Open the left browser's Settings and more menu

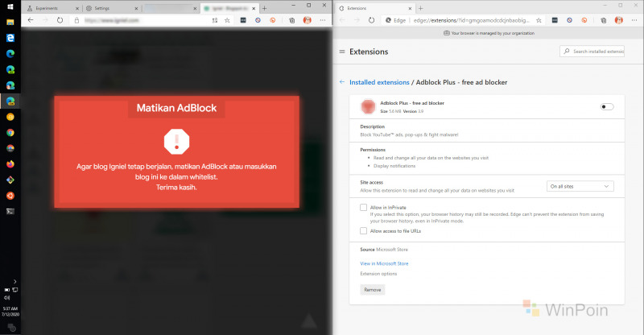coord(323,20)
